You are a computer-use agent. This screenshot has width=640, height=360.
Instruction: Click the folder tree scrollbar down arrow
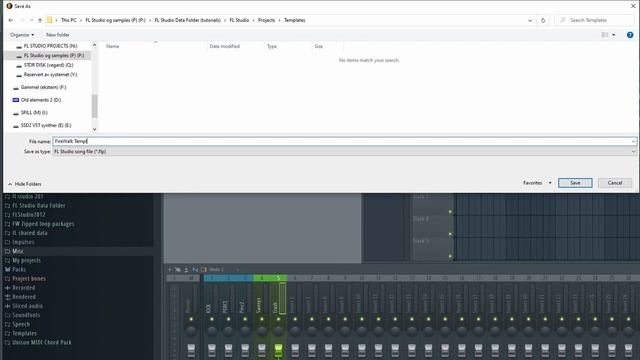(94, 129)
